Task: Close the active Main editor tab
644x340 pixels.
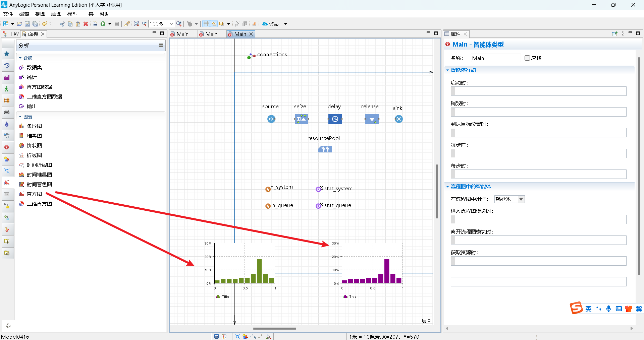Action: pos(251,34)
